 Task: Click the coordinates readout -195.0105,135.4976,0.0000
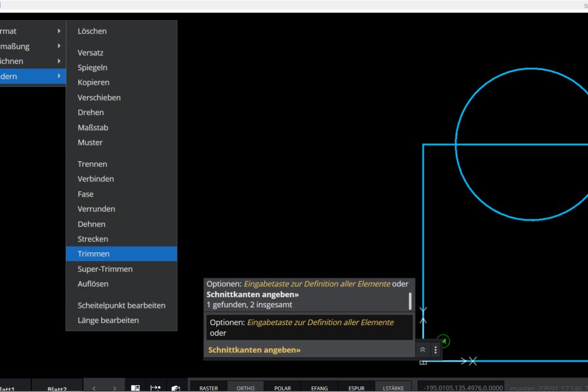point(463,388)
